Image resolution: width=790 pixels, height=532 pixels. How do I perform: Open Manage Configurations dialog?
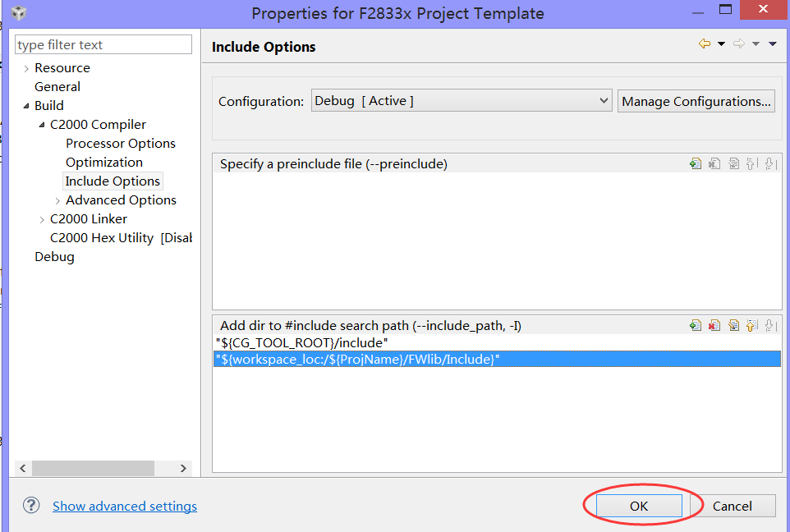696,101
